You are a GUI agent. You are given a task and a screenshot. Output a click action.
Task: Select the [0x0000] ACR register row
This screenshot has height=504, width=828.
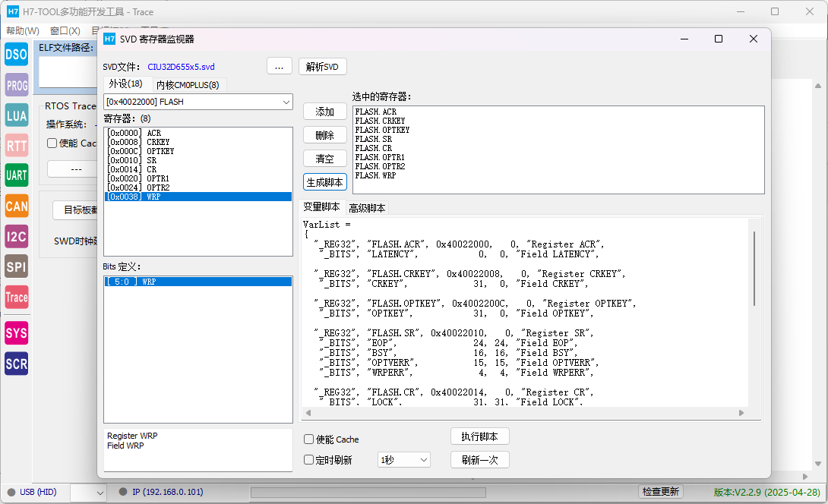coord(198,133)
